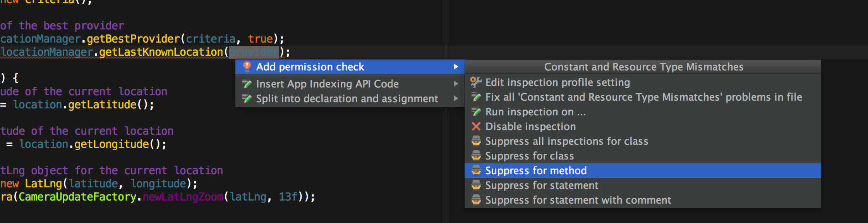Click 'CameraUpdateFactory' in code
This screenshot has height=223, width=868.
click(77, 197)
